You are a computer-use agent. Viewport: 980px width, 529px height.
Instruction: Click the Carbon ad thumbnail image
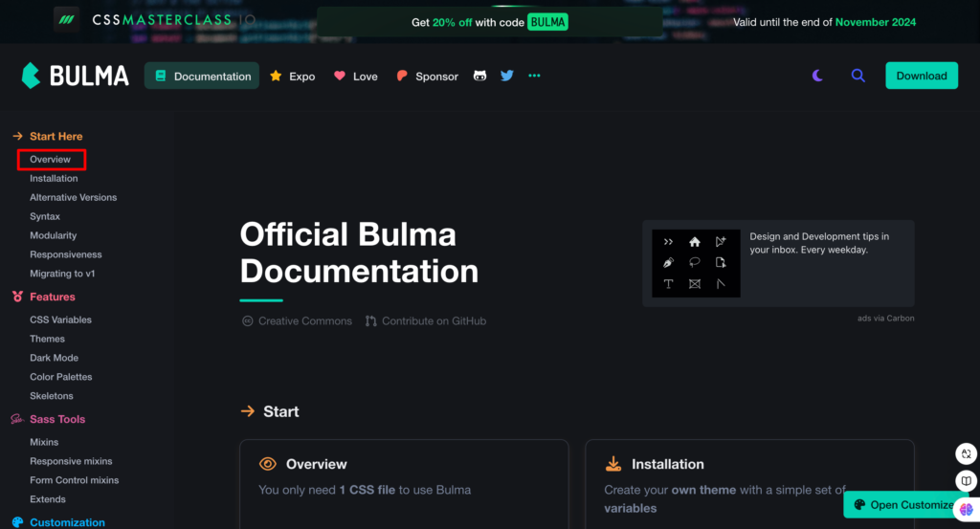[x=696, y=263]
